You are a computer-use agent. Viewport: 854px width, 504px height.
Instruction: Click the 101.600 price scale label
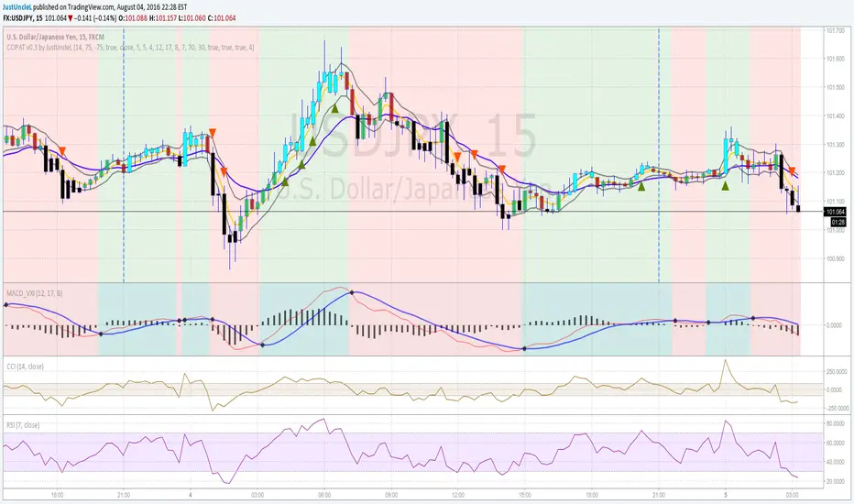click(x=836, y=59)
